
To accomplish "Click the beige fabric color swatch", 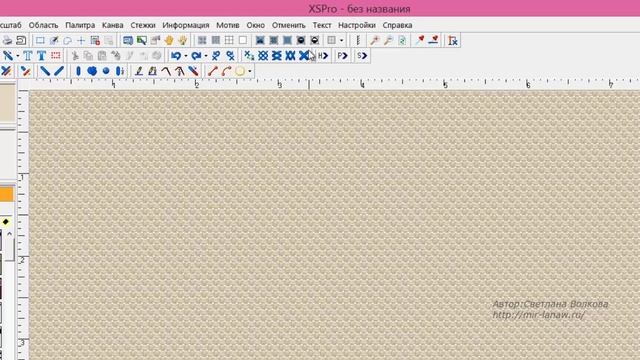I will (x=7, y=103).
